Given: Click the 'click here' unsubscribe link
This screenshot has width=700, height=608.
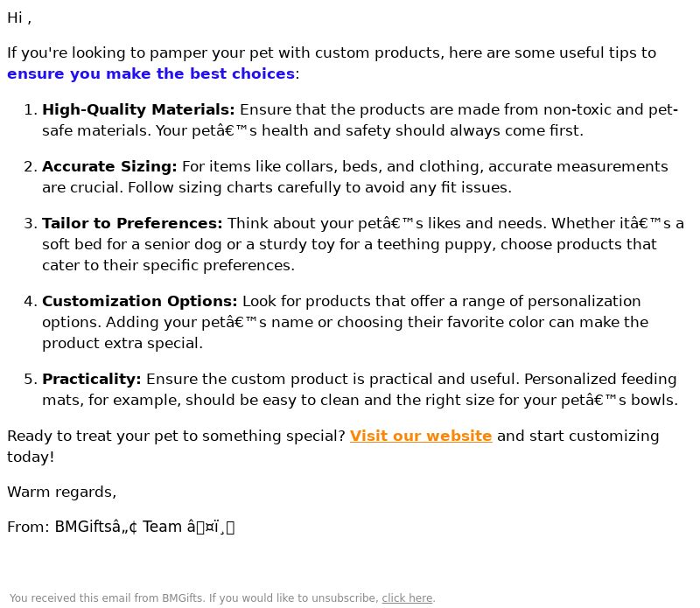Looking at the screenshot, I should coord(407,598).
